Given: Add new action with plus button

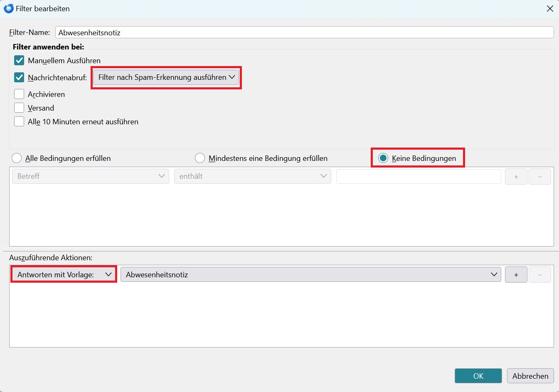Looking at the screenshot, I should tap(516, 275).
